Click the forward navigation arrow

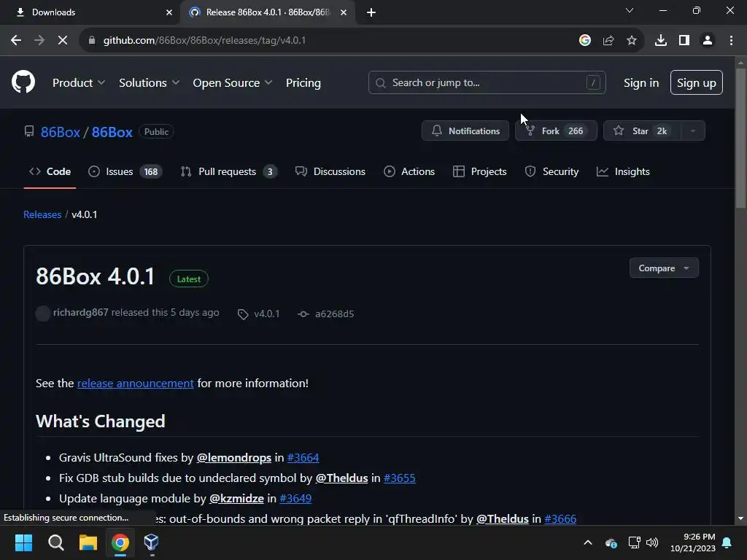coord(39,41)
